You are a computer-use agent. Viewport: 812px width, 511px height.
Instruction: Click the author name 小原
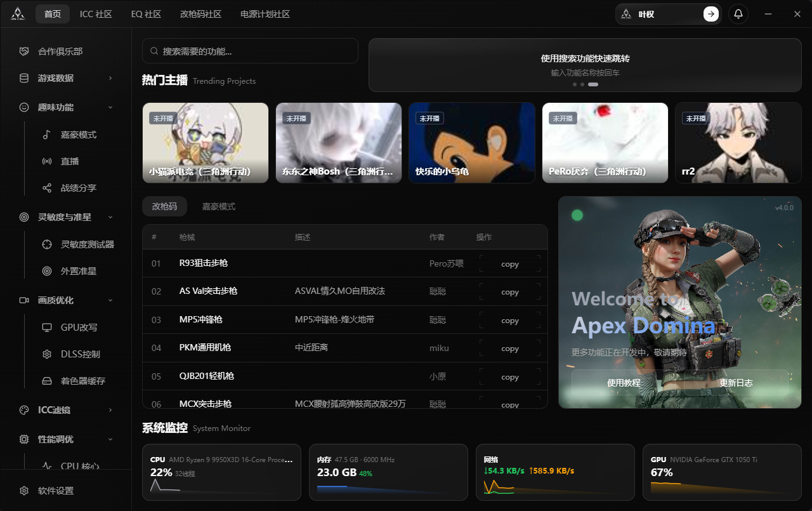(438, 376)
